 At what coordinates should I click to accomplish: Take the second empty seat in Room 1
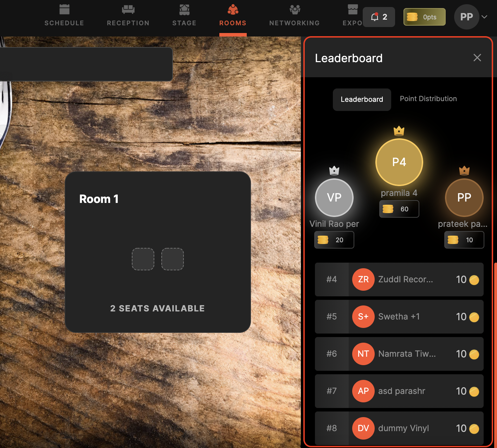(173, 259)
